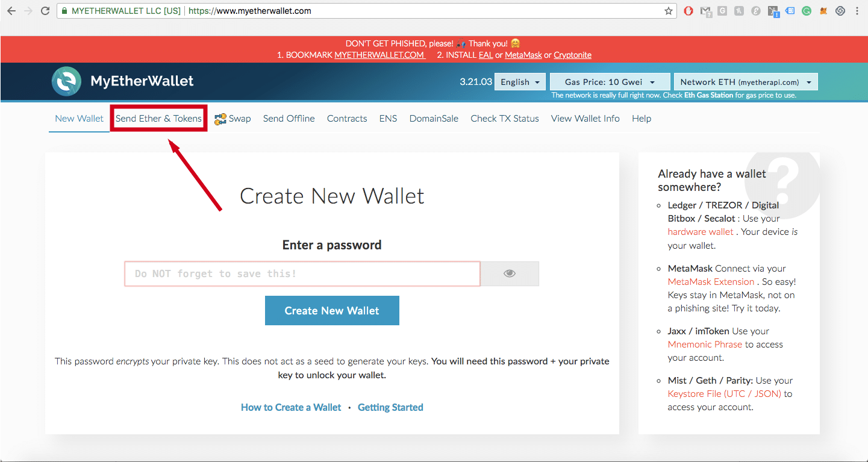
Task: Click the browser back arrow
Action: (11, 11)
